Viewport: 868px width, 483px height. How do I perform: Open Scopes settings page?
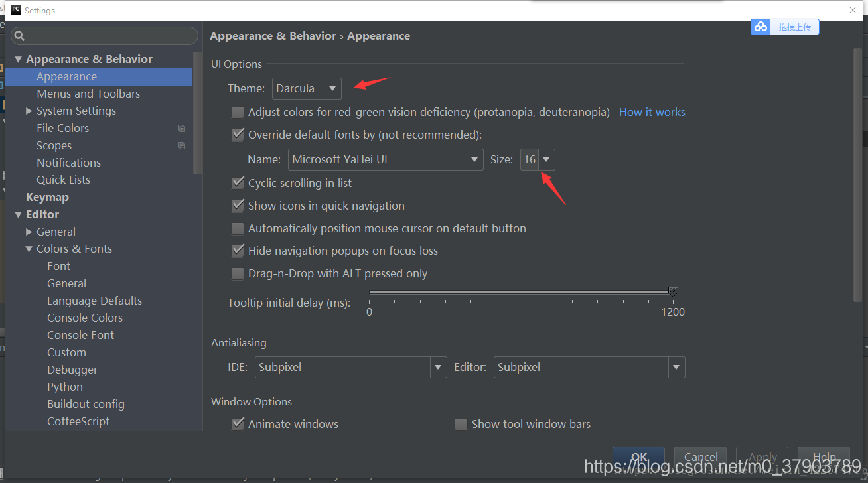tap(54, 145)
